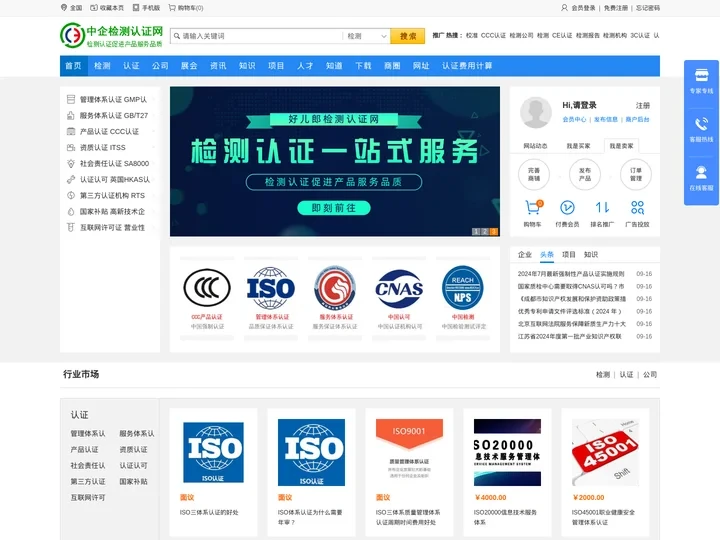Click the 管理体系认证 GMP category icon
Viewport: 720px width, 540px height.
[71, 99]
